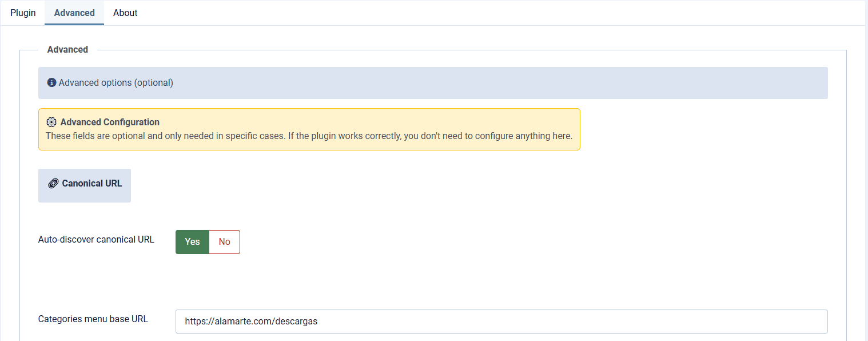Image resolution: width=868 pixels, height=341 pixels.
Task: Click the Auto-discover canonical URL label
Action: 96,240
